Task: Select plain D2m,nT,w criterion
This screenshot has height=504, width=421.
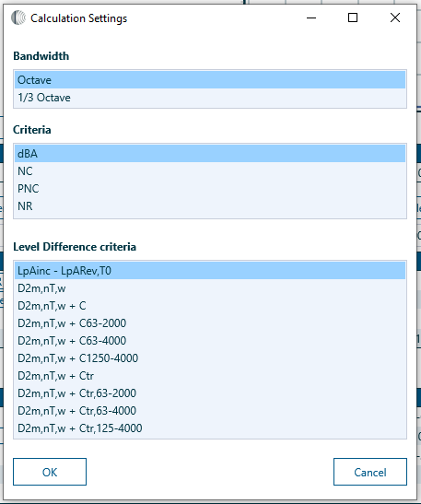Action: (210, 288)
